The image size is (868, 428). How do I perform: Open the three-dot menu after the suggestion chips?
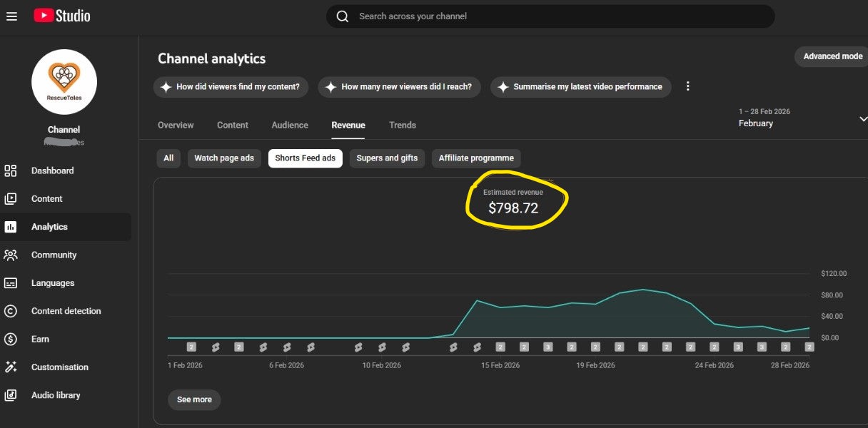click(688, 86)
